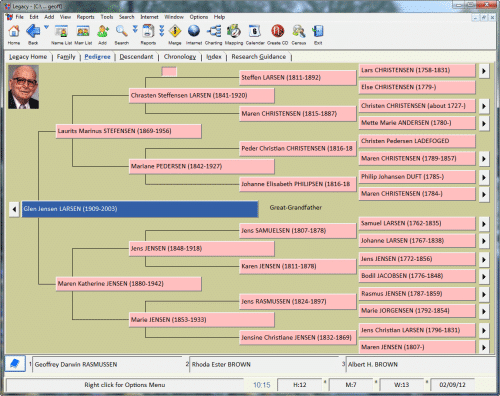Open the Mapping icon

(x=234, y=31)
